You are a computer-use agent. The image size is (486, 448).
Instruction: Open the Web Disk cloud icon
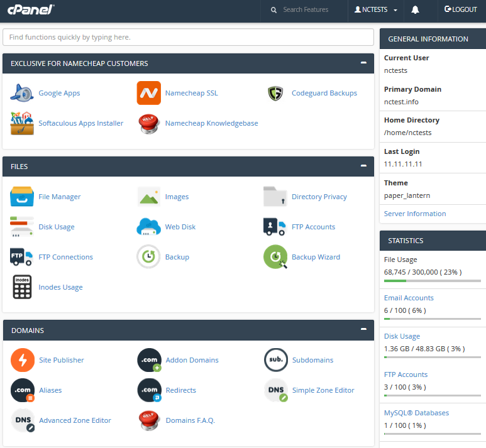click(x=149, y=227)
